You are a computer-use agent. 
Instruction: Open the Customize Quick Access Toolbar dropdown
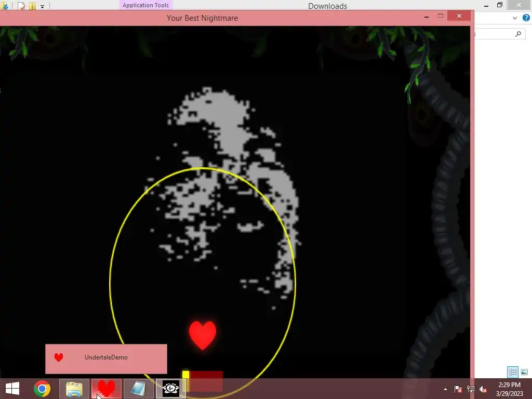[x=43, y=6]
